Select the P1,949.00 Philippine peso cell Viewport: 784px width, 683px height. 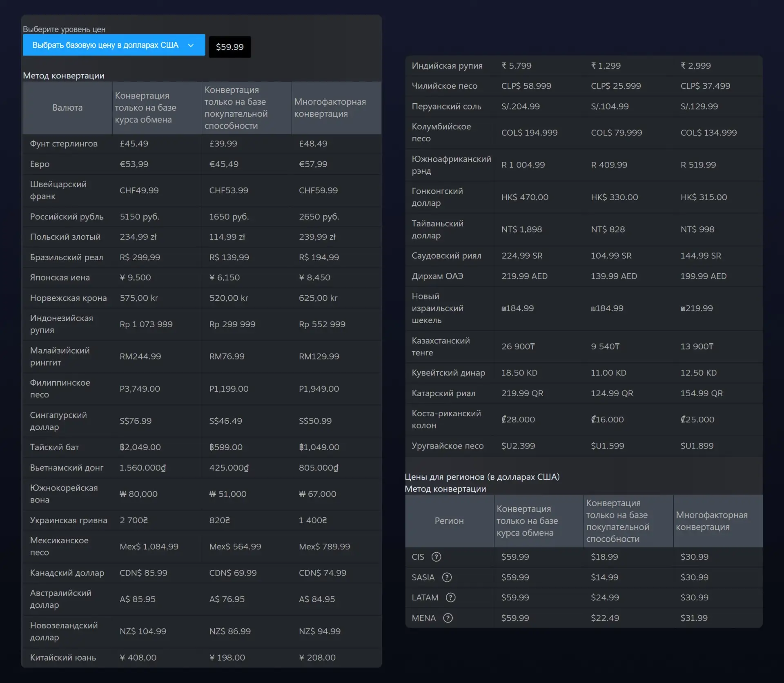click(x=319, y=389)
